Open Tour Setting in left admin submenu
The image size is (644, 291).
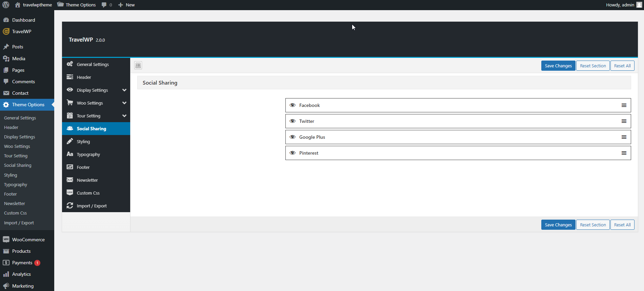[16, 156]
